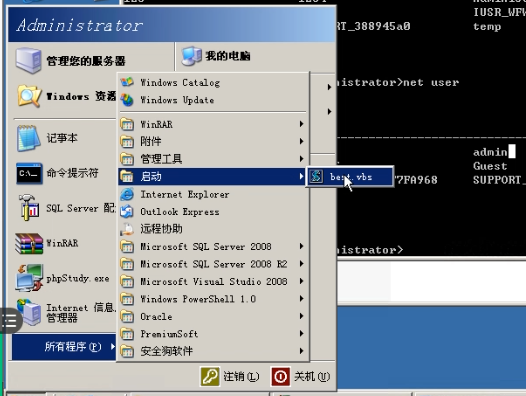Viewport: 526px width, 396px height.
Task: Click 注销(L) log off button
Action: click(230, 377)
